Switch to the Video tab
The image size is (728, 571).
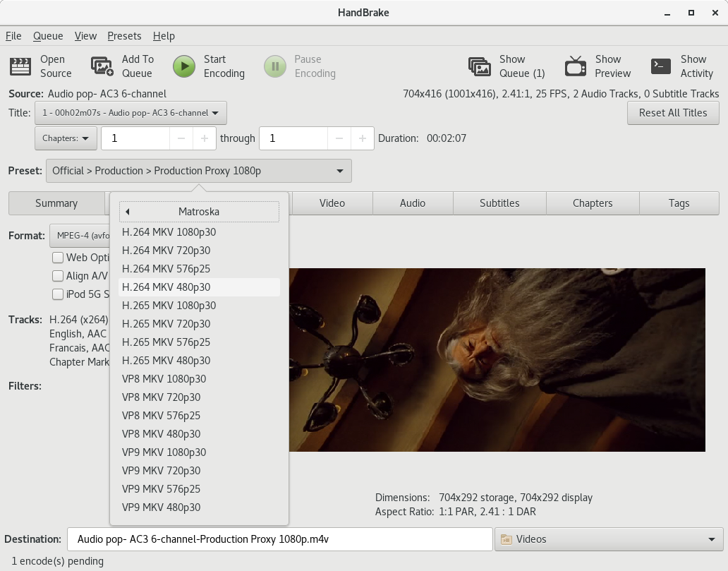(x=332, y=203)
